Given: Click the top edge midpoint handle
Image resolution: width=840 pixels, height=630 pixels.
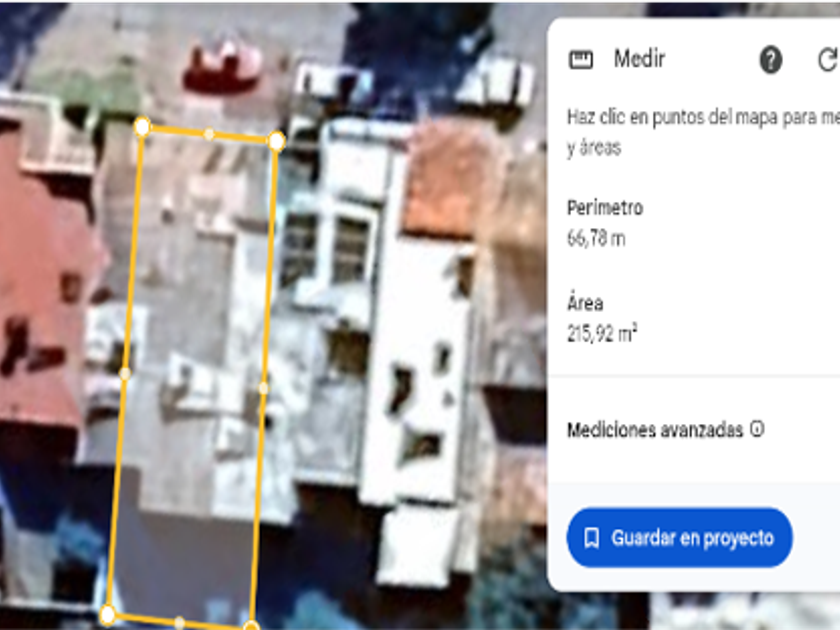Looking at the screenshot, I should [x=209, y=134].
